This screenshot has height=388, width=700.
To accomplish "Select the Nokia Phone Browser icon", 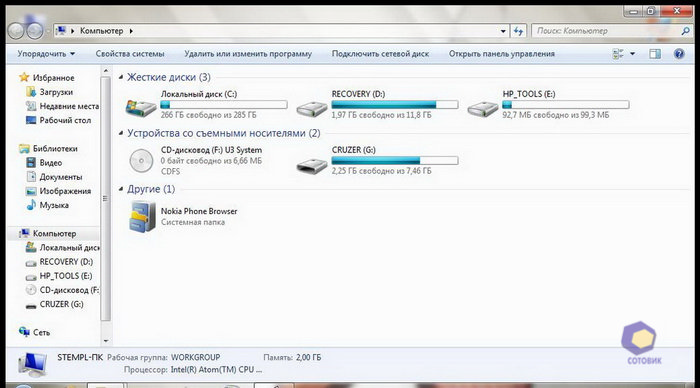I will pyautogui.click(x=142, y=217).
